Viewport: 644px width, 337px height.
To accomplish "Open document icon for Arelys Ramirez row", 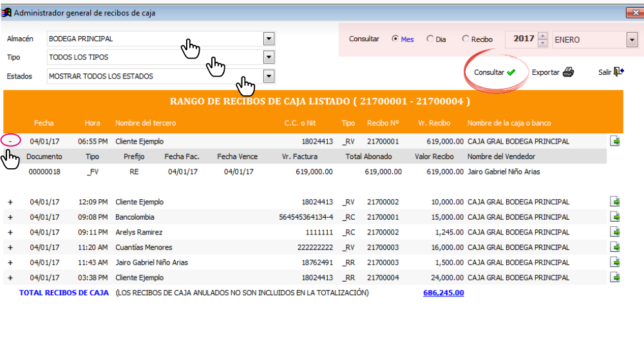I will [x=615, y=232].
